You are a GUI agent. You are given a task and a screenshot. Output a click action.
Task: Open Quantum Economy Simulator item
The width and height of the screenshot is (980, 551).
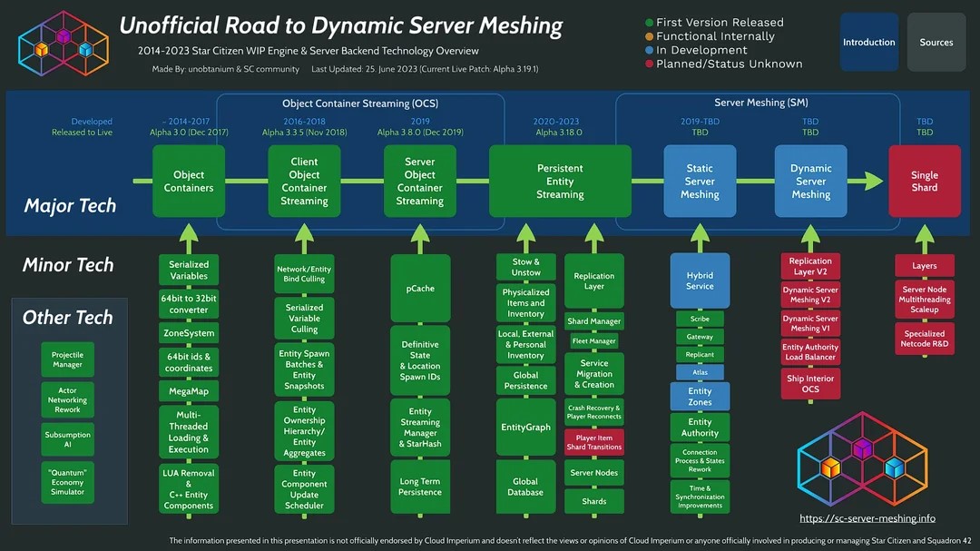(67, 482)
